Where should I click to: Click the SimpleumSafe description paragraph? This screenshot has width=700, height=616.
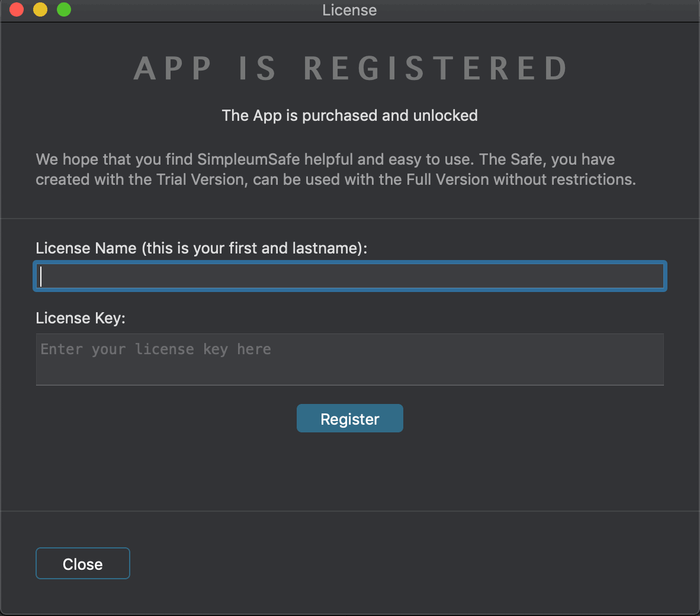coord(336,169)
